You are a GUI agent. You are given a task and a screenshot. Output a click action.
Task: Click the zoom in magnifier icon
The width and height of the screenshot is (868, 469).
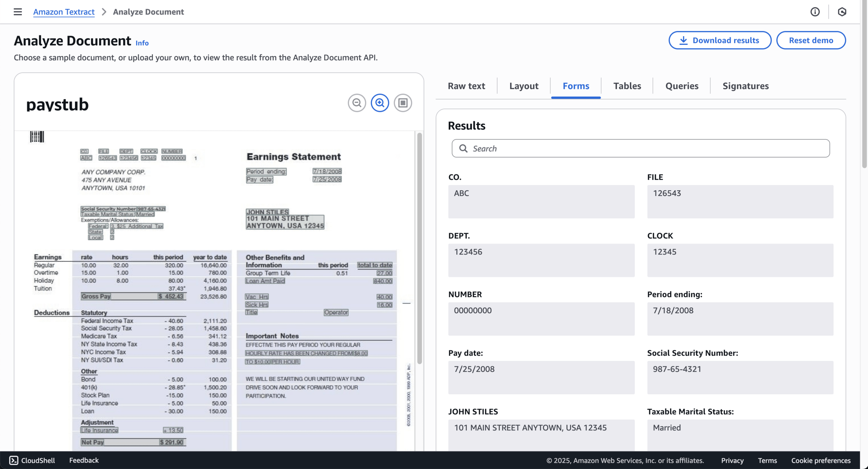[x=379, y=103]
